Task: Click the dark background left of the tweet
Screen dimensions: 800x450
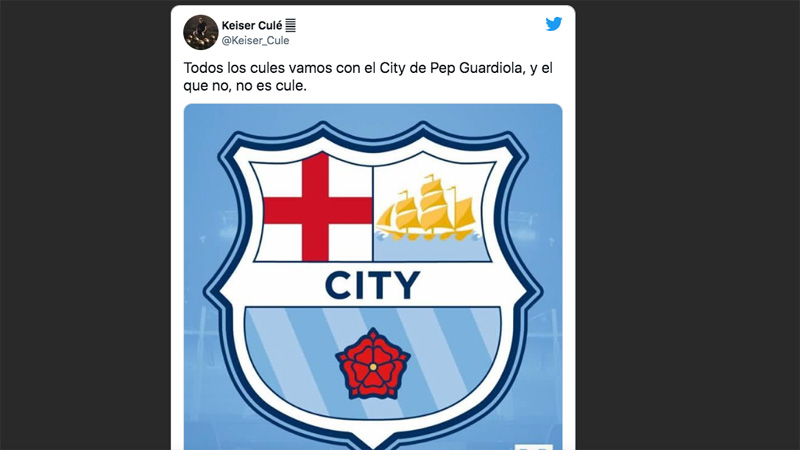Action: point(85,225)
